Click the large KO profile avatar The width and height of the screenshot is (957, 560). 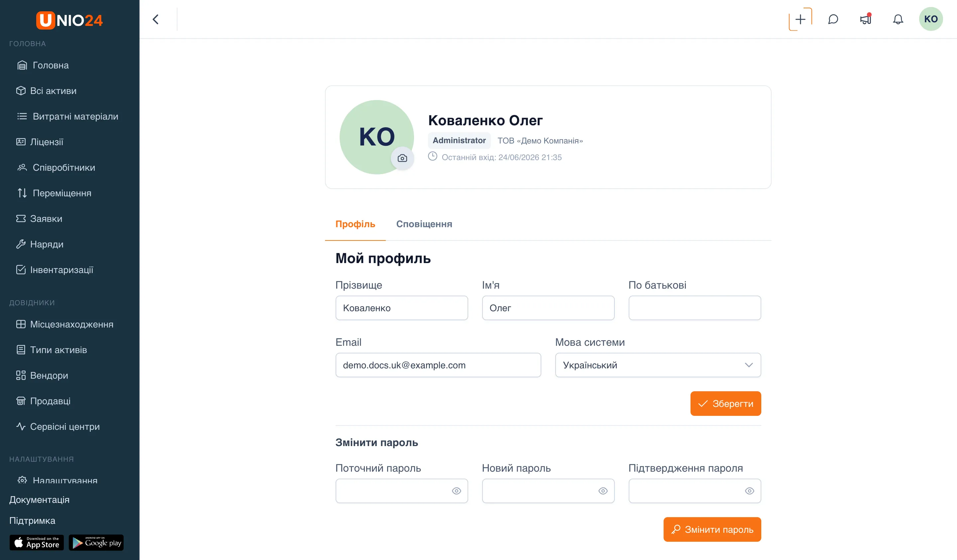pyautogui.click(x=377, y=137)
